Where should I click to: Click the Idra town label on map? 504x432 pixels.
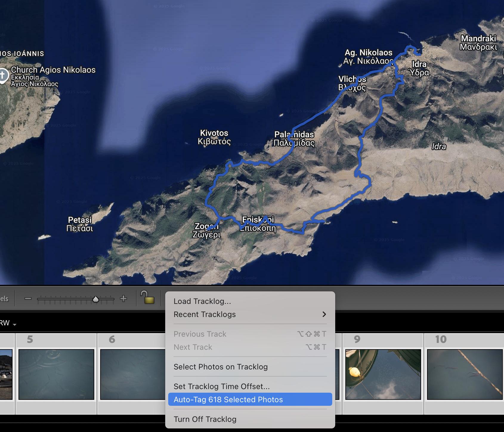pyautogui.click(x=419, y=68)
